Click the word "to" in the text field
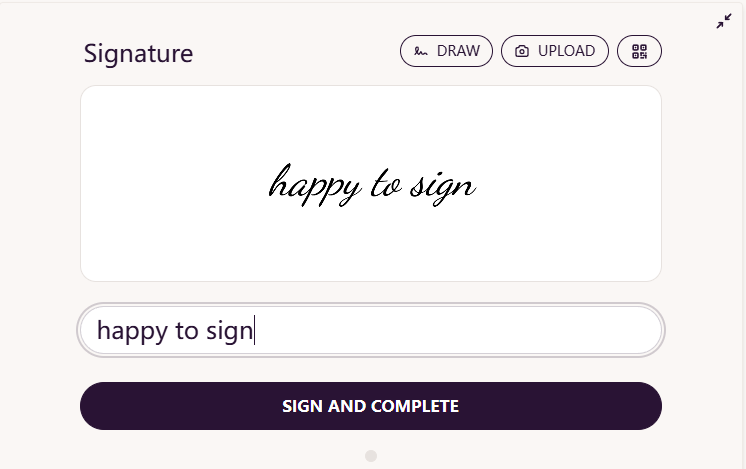The height and width of the screenshot is (469, 746). 186,330
